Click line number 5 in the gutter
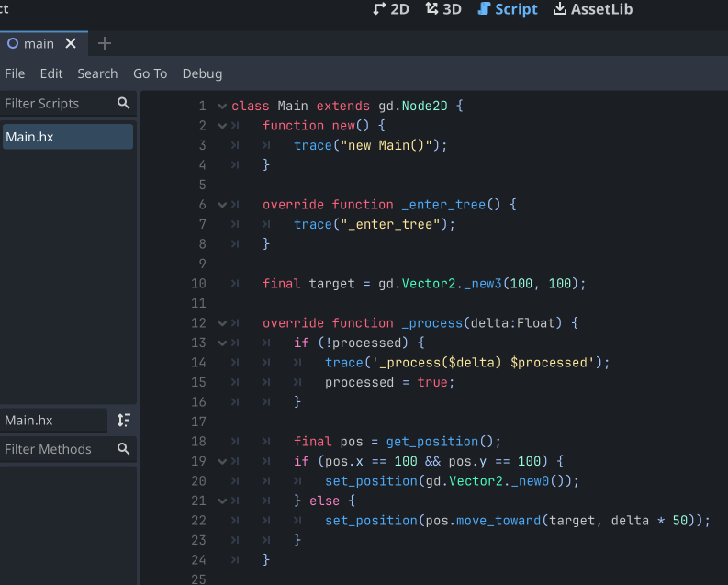The image size is (728, 585). [x=203, y=185]
